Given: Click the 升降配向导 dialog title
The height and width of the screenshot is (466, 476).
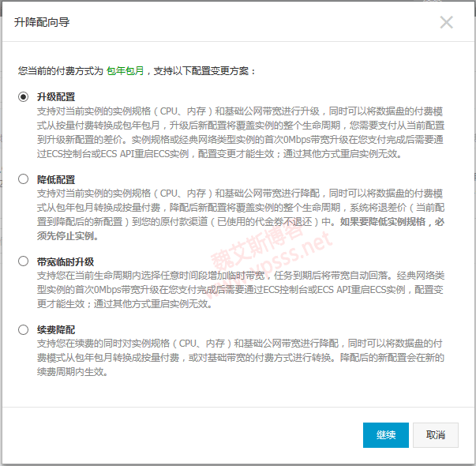Looking at the screenshot, I should pyautogui.click(x=42, y=22).
